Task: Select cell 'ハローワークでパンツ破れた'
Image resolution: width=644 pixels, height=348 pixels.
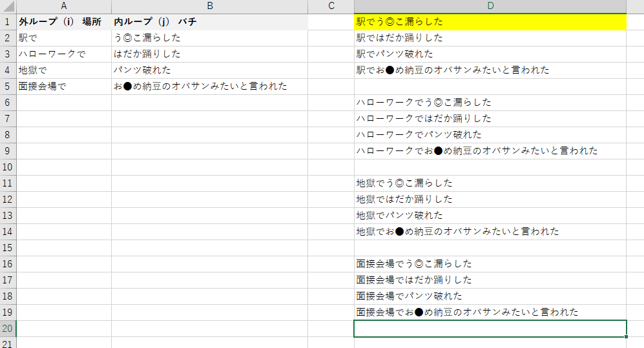Action: pos(490,134)
